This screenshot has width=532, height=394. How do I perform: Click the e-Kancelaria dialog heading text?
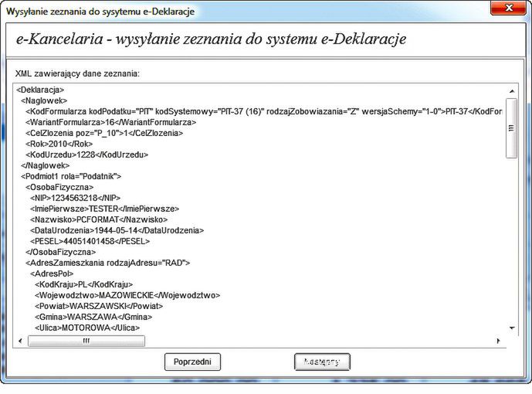211,39
